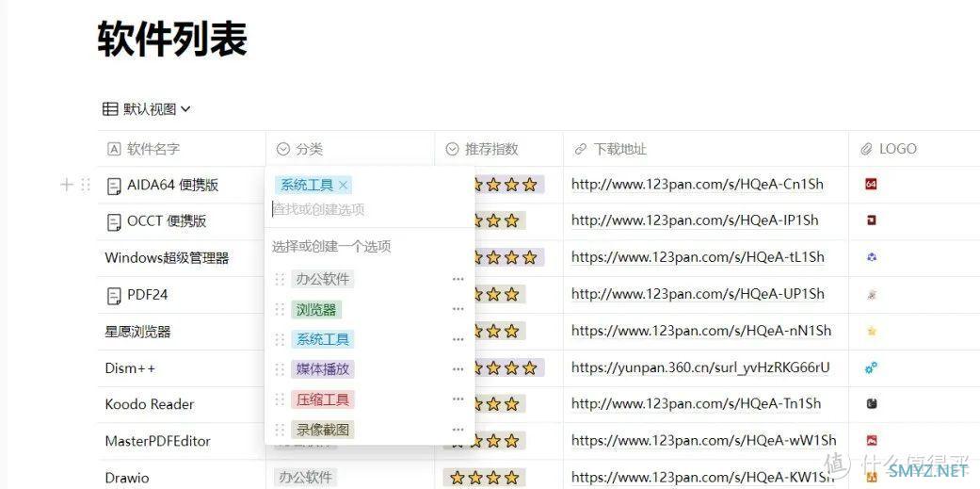Select the 浏览器 option
This screenshot has height=489, width=980.
coord(316,310)
